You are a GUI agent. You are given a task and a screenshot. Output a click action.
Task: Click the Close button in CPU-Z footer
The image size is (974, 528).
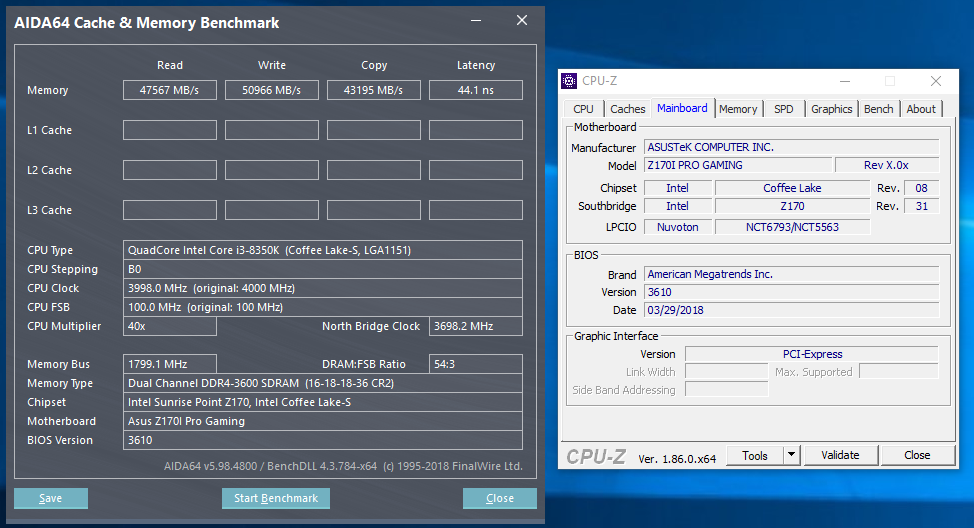pos(917,455)
